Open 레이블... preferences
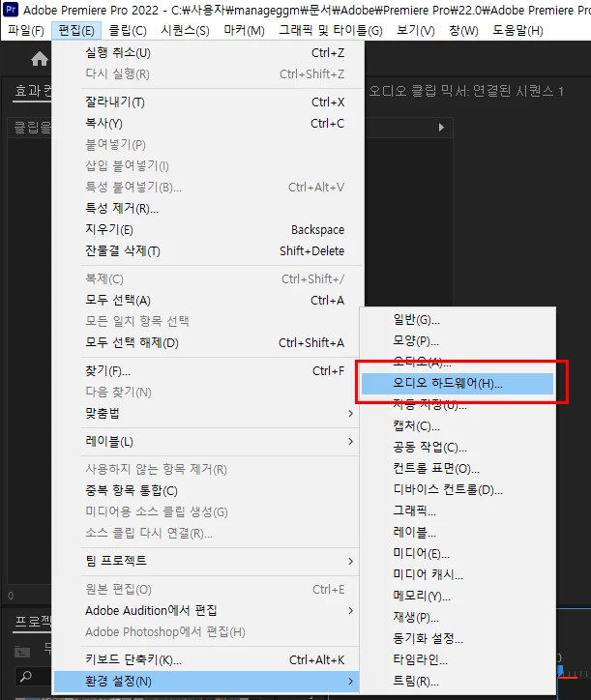This screenshot has width=591, height=700. (x=458, y=532)
